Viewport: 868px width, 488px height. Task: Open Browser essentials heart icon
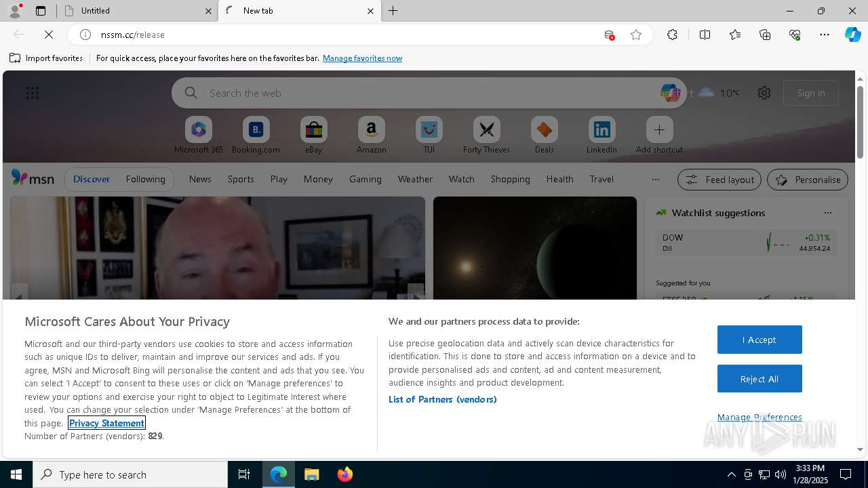point(795,35)
